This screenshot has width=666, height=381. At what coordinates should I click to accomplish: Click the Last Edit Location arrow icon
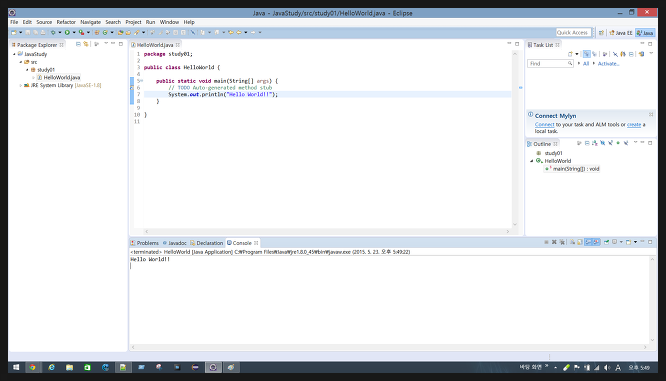tap(231, 32)
